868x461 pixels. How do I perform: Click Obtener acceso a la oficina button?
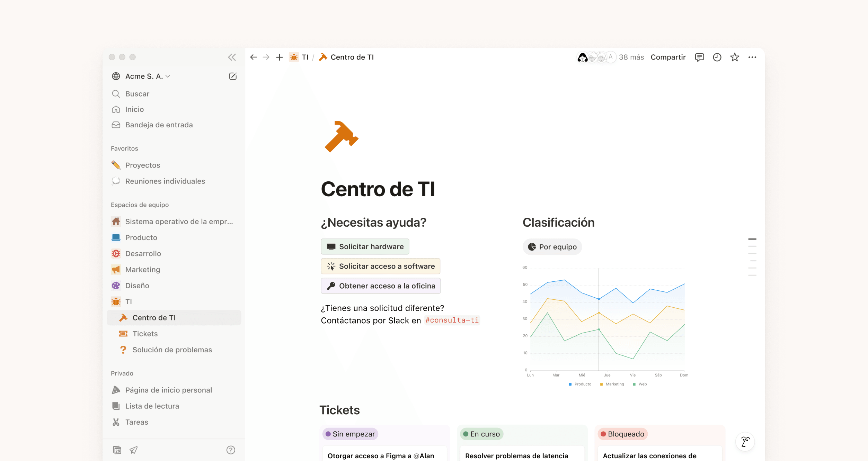click(381, 286)
